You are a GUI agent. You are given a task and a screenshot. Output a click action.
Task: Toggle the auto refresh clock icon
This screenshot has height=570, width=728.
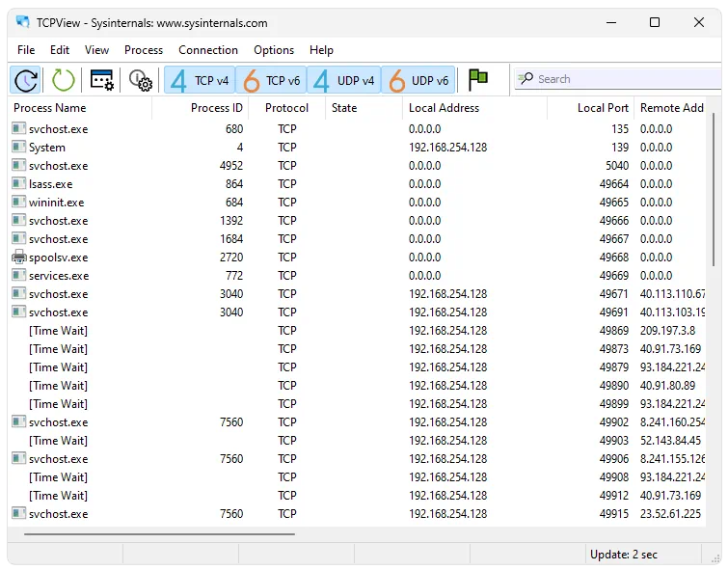coord(25,80)
